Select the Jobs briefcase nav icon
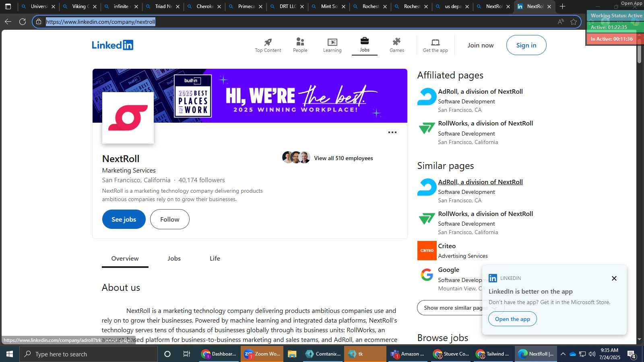The width and height of the screenshot is (644, 362). (364, 45)
